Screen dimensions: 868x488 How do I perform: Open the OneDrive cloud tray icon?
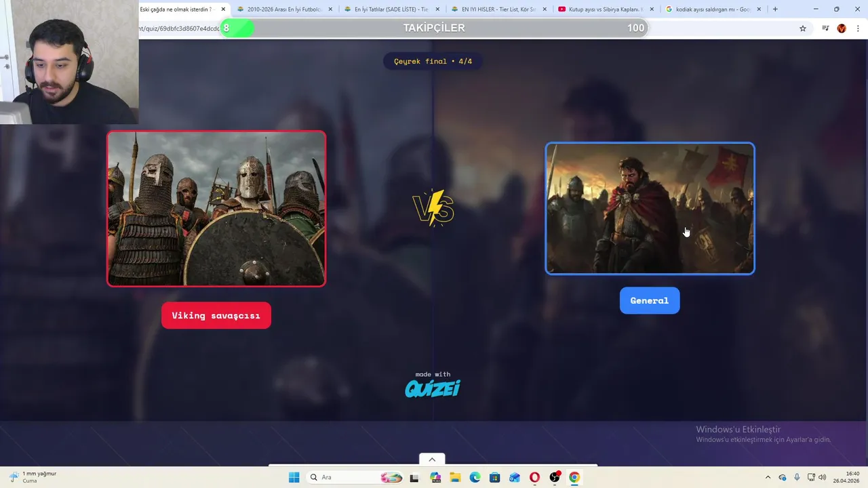point(783,477)
